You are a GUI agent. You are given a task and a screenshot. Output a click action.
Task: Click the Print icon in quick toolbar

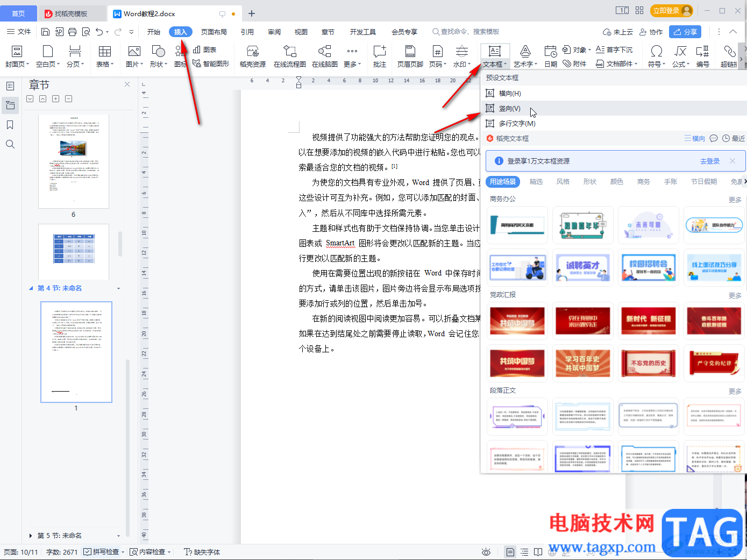(x=73, y=32)
